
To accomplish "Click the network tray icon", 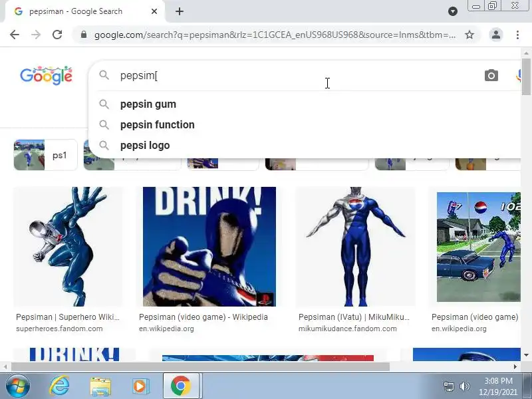I will coord(449,386).
